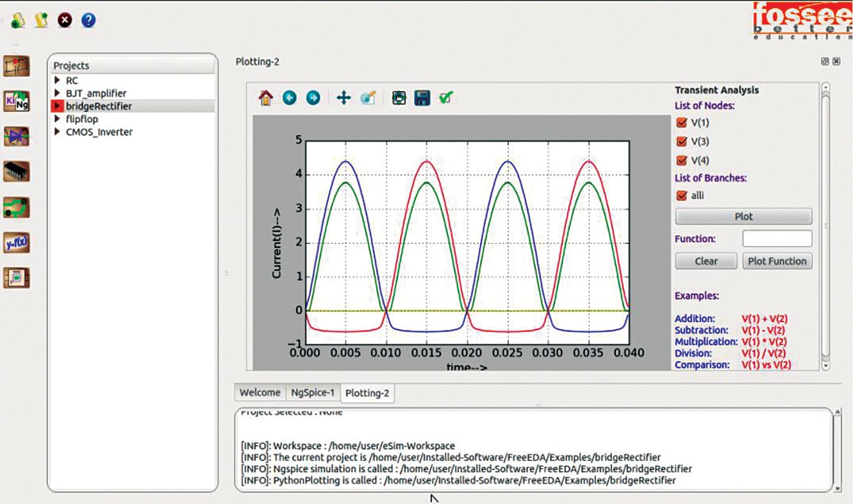
Task: Click the save figure floppy icon
Action: point(422,98)
